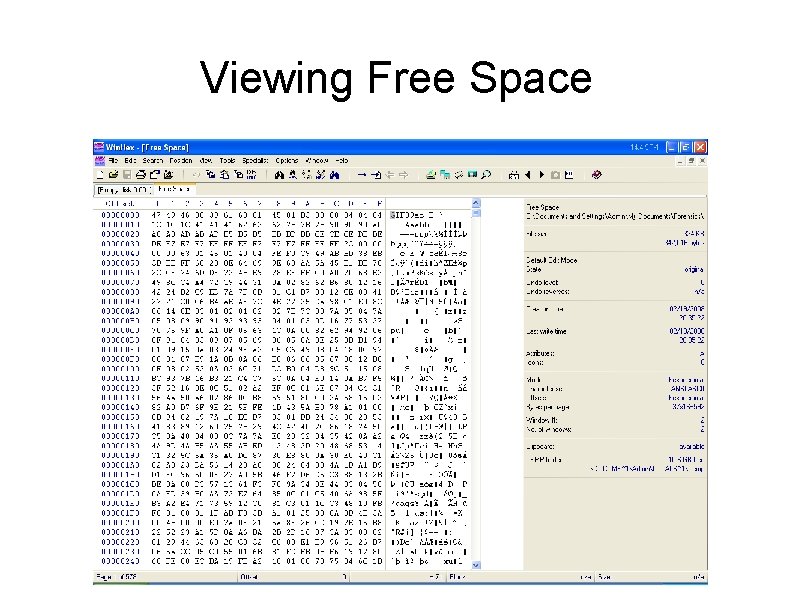Image resolution: width=794 pixels, height=596 pixels.
Task: Click the black left triangle toolbar button
Action: pos(528,175)
